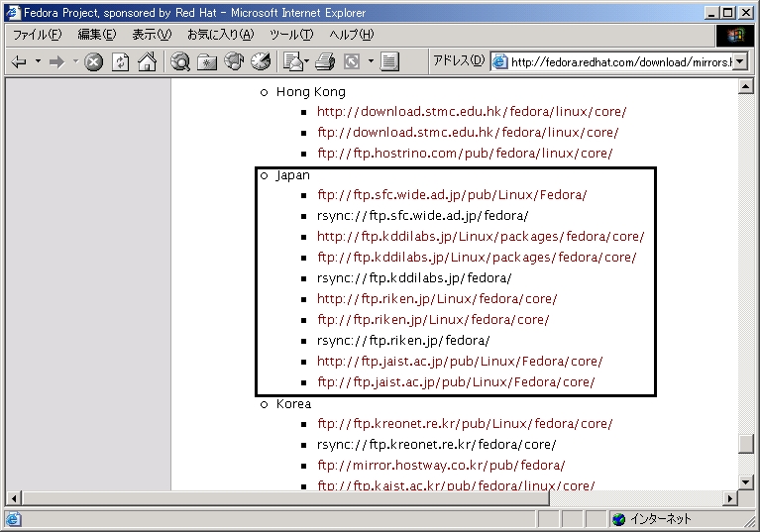This screenshot has width=760, height=532.
Task: Open the Media pane icon
Action: tap(234, 61)
